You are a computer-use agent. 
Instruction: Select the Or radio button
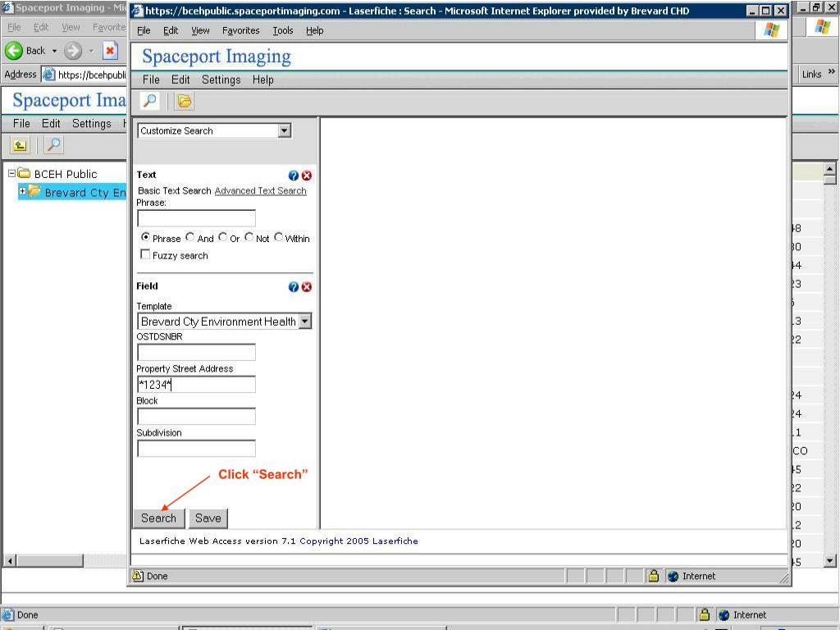pos(223,237)
